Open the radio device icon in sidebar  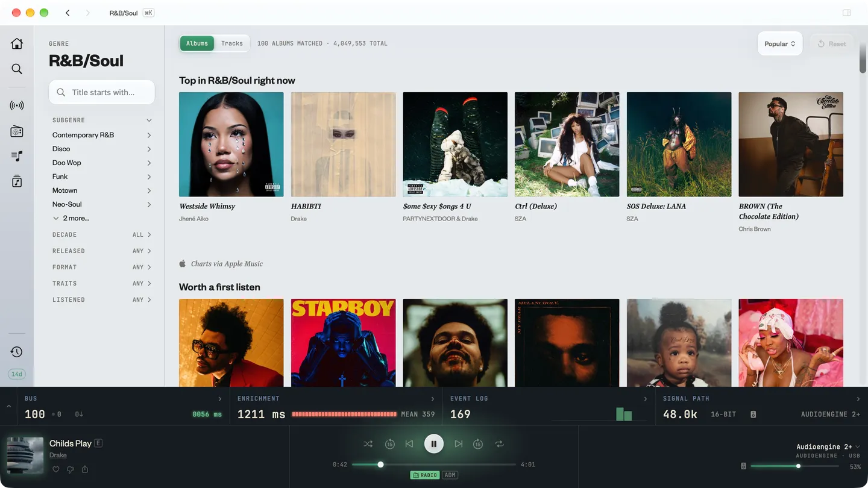[17, 131]
